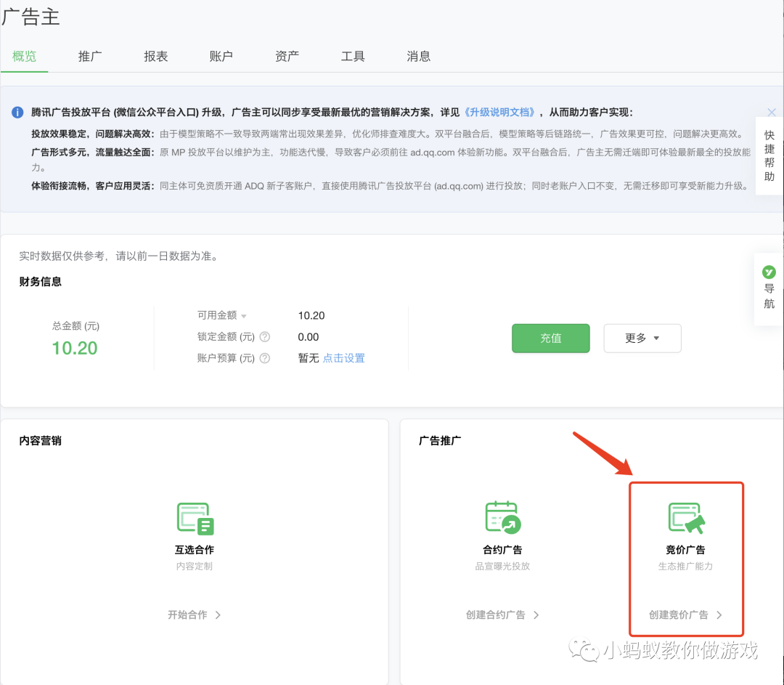Viewport: 784px width, 685px height.
Task: Open the 互选合作 content icon
Action: (x=195, y=519)
